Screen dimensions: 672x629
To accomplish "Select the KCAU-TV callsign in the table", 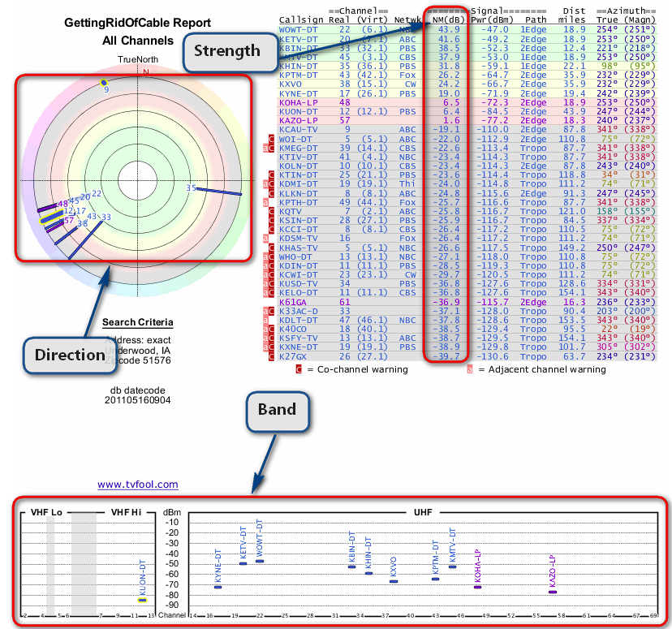I will pos(299,129).
